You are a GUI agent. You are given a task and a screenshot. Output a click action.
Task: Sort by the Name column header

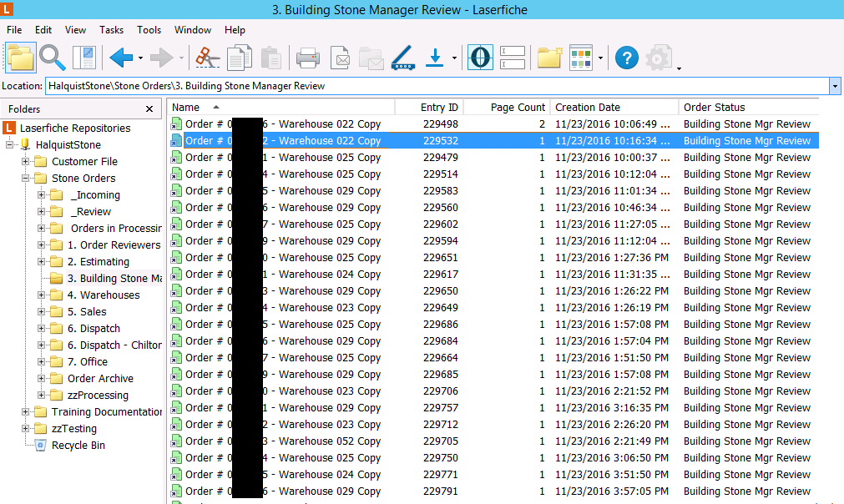click(281, 108)
